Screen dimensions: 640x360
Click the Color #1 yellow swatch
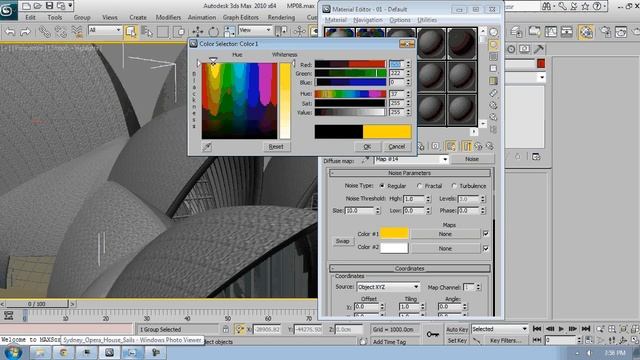[x=394, y=233]
